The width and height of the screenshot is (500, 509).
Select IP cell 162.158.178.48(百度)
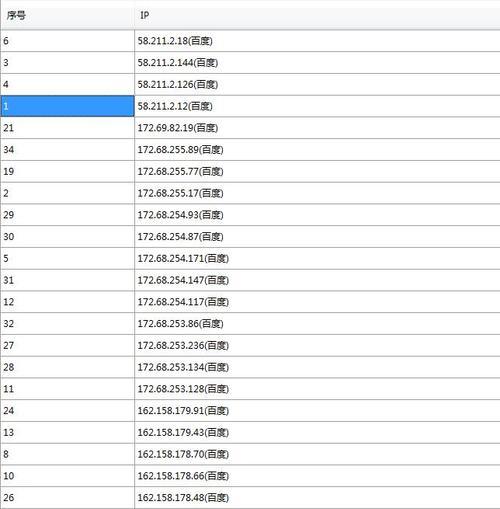tap(317, 498)
